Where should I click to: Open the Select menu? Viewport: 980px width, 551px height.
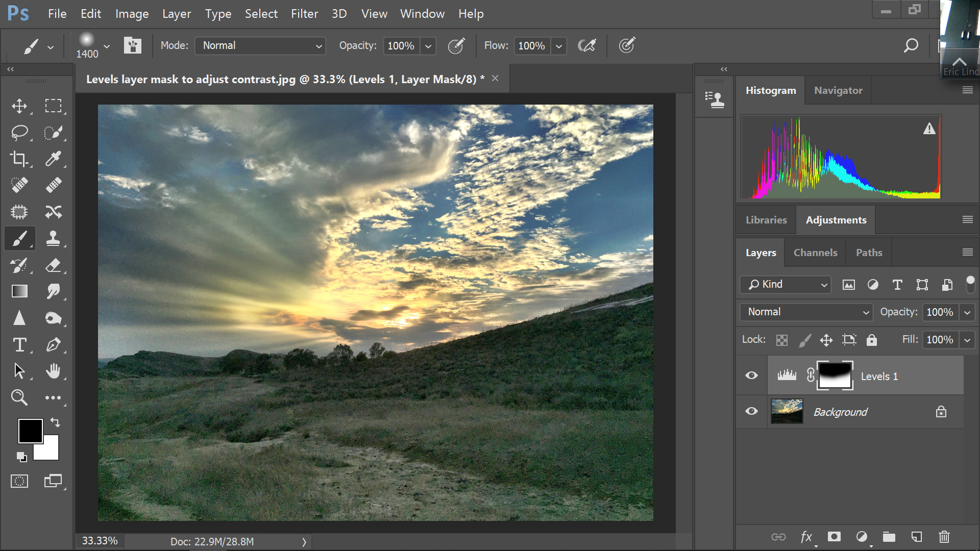pyautogui.click(x=261, y=14)
